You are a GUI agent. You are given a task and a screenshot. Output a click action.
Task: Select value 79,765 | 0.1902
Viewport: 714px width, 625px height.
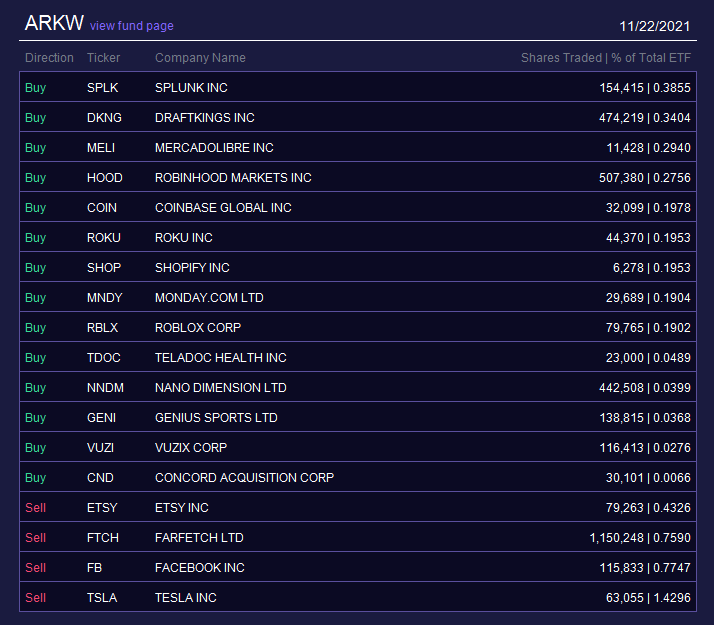648,328
